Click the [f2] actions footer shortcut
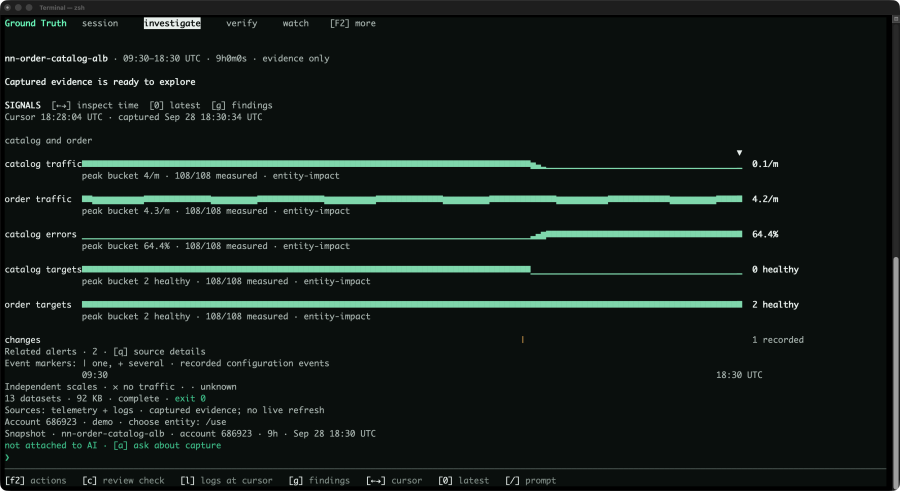Screen dimensions: 900x491 coord(36,481)
